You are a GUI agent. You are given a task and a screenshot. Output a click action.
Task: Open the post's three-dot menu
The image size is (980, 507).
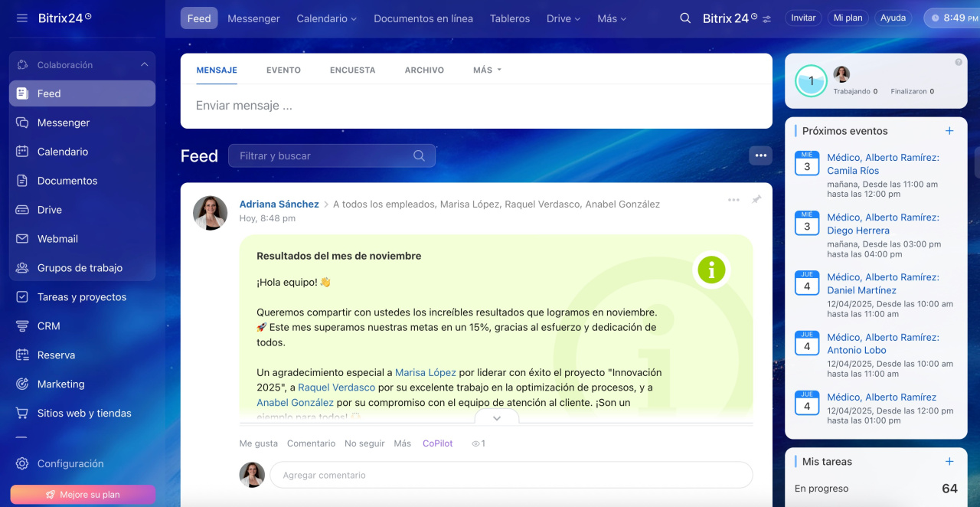click(733, 200)
